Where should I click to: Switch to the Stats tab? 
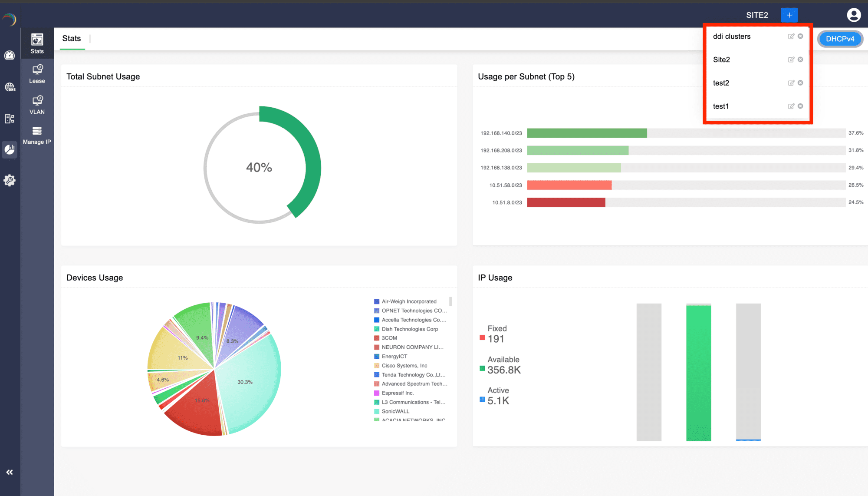point(72,39)
